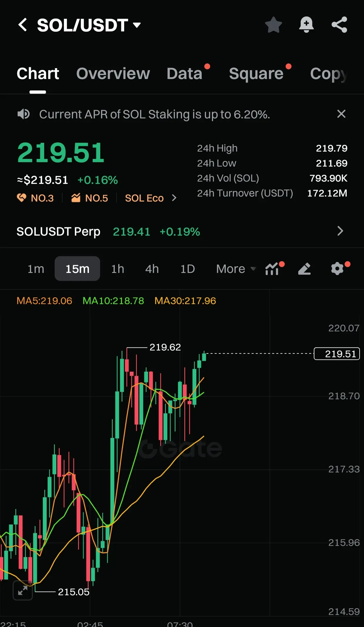Tap the 24h High value 219.79

(x=331, y=148)
